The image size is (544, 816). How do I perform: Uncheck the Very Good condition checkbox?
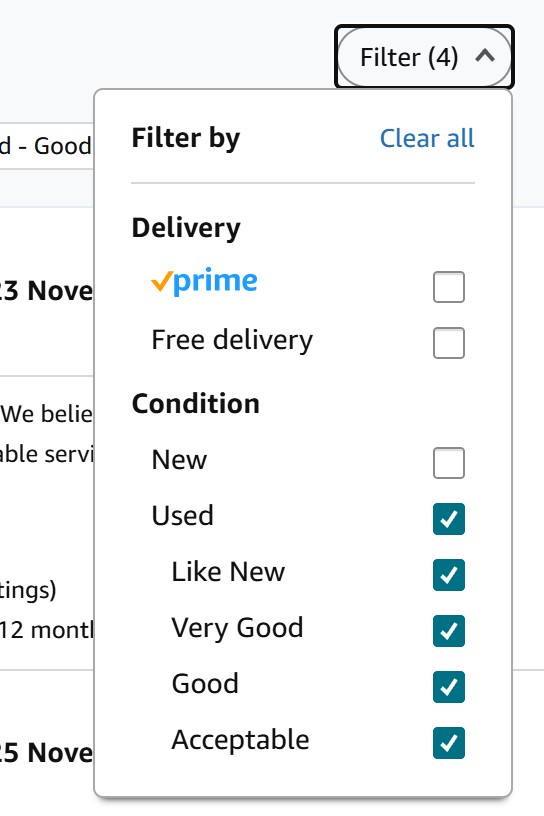pos(449,631)
